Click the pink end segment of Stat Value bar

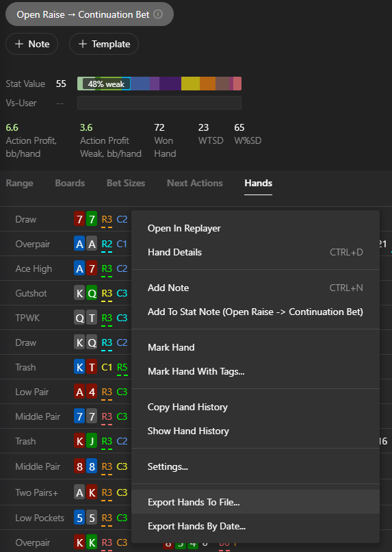(x=237, y=84)
